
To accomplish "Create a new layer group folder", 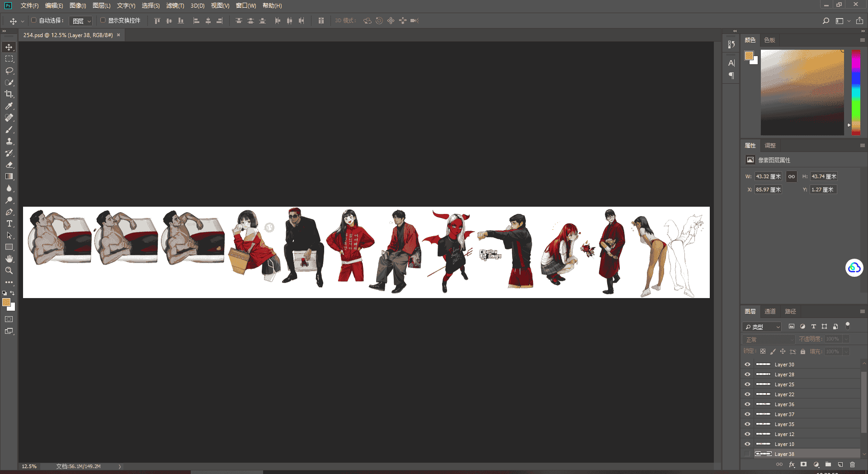I will 828,465.
